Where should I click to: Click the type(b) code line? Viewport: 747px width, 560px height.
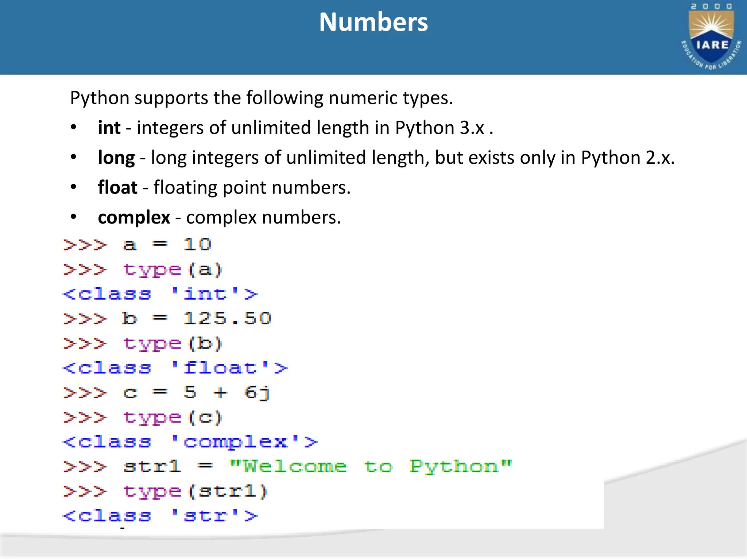click(143, 344)
